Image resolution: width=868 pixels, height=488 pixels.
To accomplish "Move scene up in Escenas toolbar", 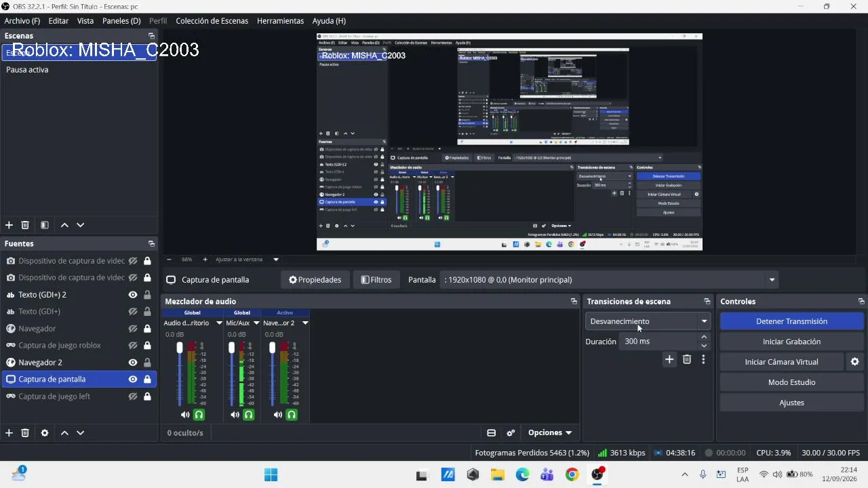I will tap(64, 225).
